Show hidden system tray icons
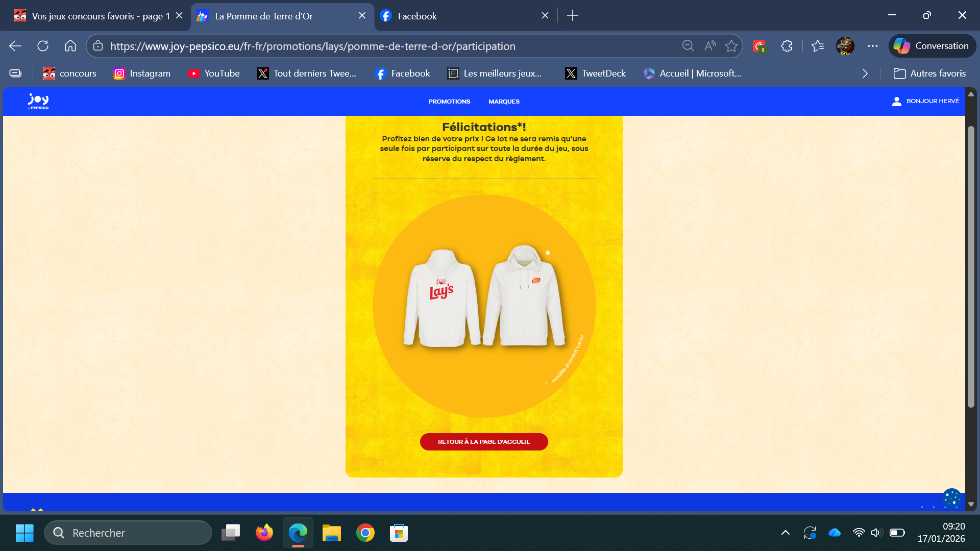This screenshot has height=551, width=980. [x=786, y=533]
